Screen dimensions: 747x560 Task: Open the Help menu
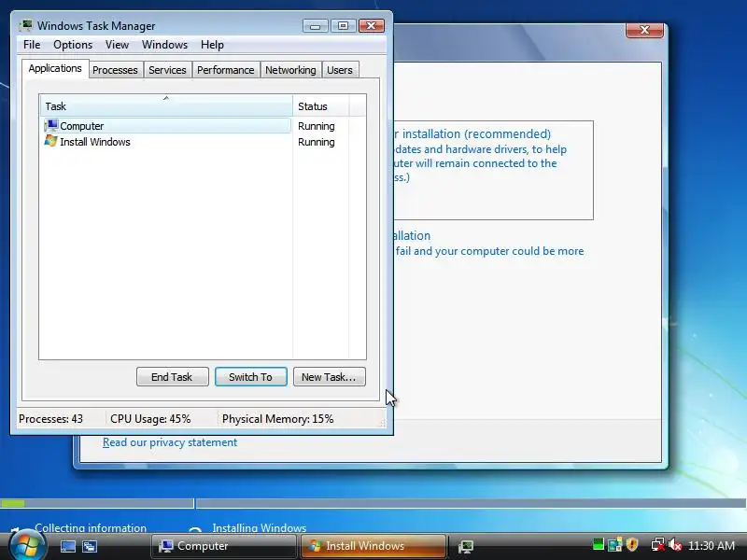pyautogui.click(x=212, y=45)
